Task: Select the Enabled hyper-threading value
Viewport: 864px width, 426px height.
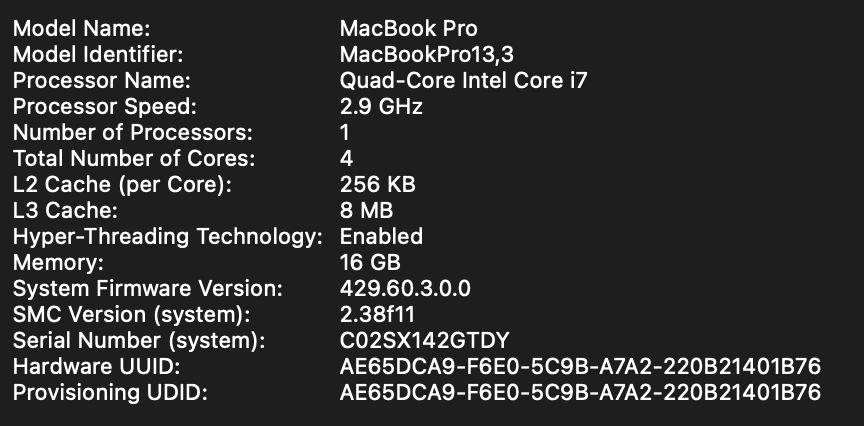Action: tap(381, 236)
